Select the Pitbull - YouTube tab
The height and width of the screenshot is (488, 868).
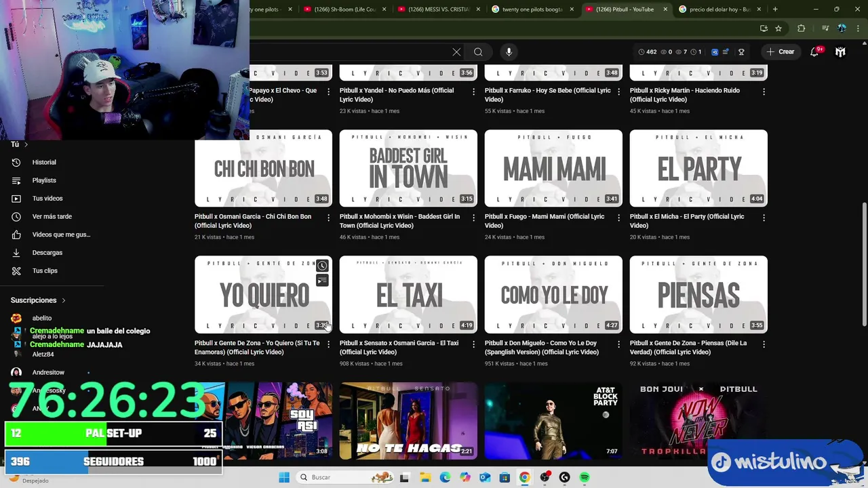coord(625,9)
